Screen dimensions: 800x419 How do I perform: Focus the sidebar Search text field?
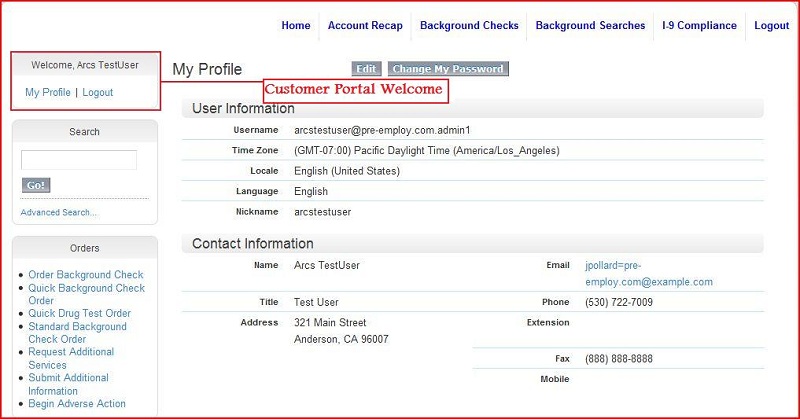79,160
